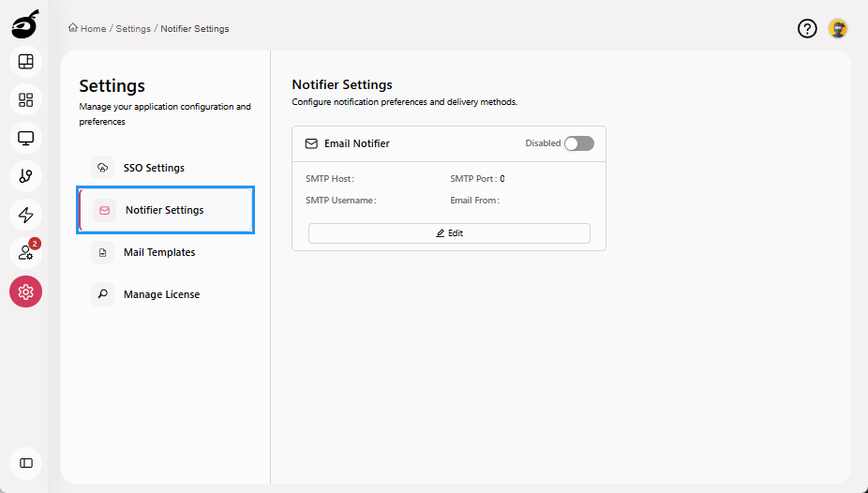Open the help question mark icon

click(807, 28)
